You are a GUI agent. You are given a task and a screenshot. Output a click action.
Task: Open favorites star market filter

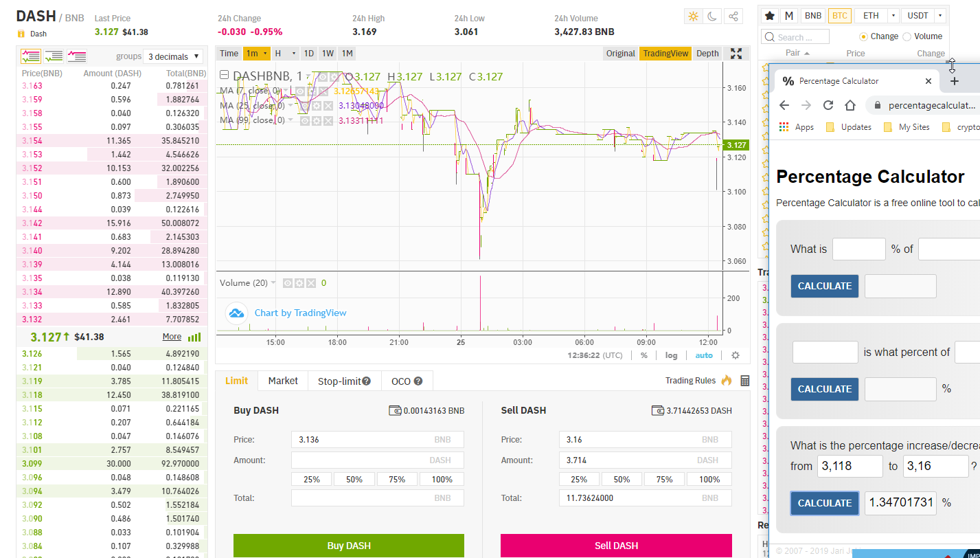click(x=770, y=16)
